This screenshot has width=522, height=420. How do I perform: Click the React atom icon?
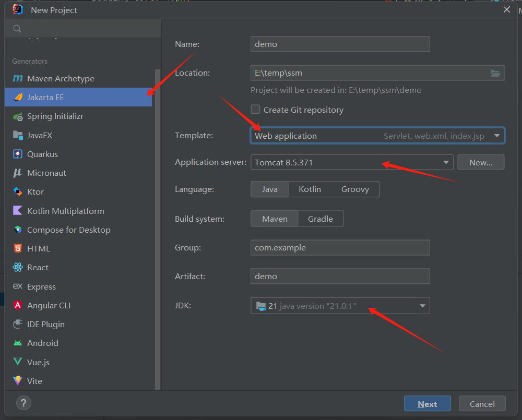coord(18,267)
